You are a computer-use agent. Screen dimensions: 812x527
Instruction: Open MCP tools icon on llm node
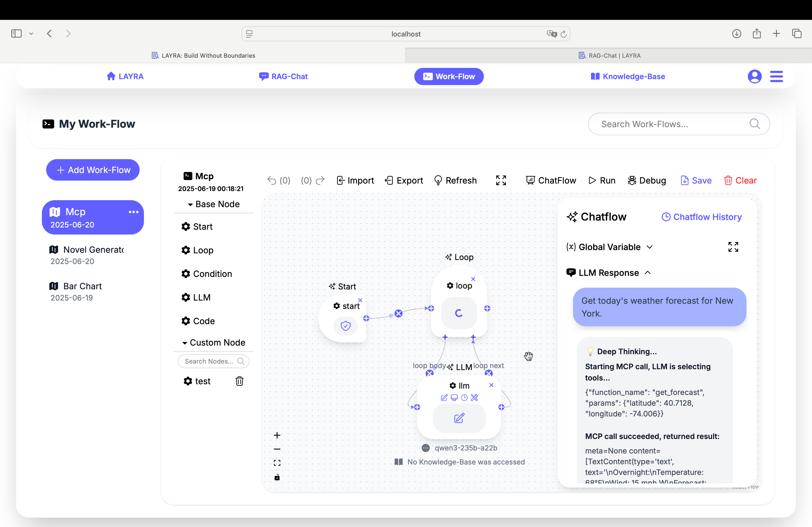point(474,397)
